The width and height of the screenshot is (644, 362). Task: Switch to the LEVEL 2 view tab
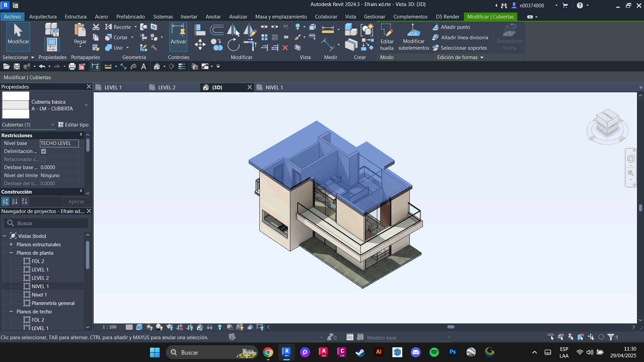point(167,87)
